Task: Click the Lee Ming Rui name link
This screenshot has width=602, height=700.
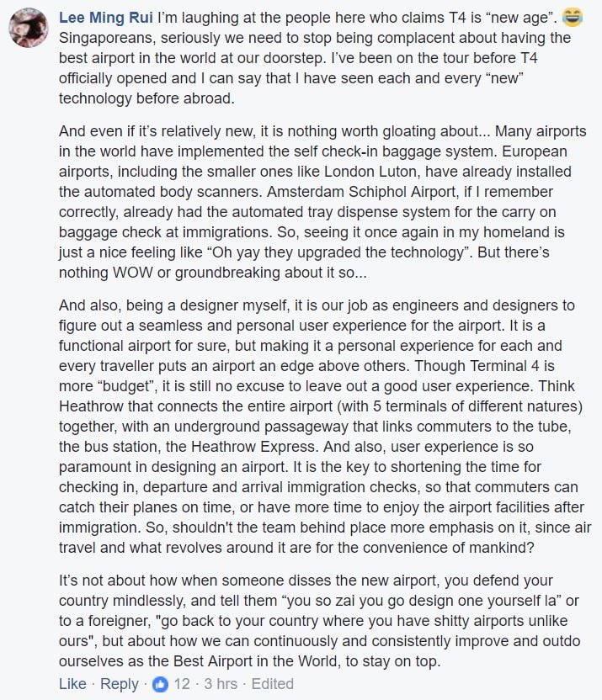Action: 105,18
